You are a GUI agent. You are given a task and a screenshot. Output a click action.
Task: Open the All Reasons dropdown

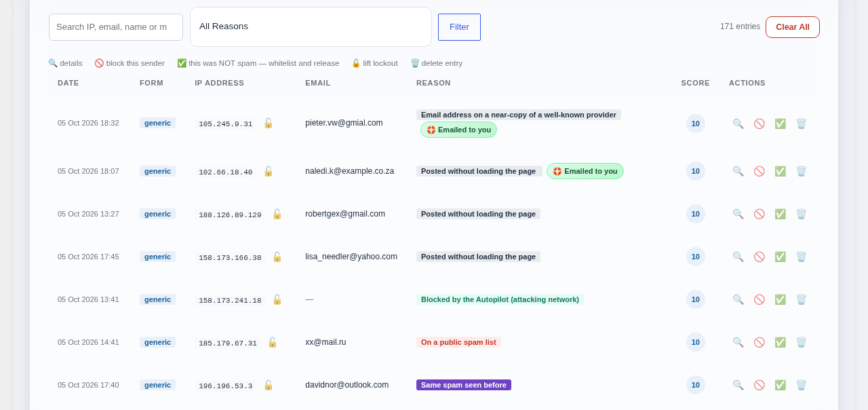coord(311,26)
